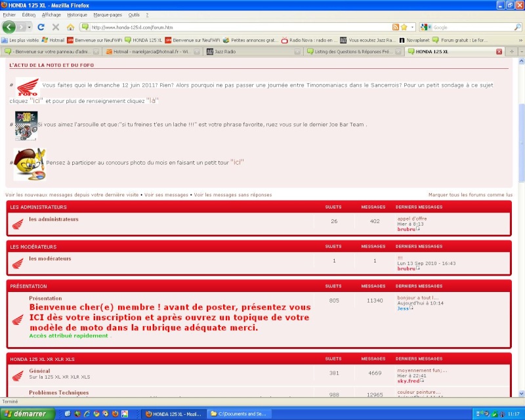This screenshot has height=420, width=525.
Task: Open the last post appel d'offre
Action: [412, 219]
